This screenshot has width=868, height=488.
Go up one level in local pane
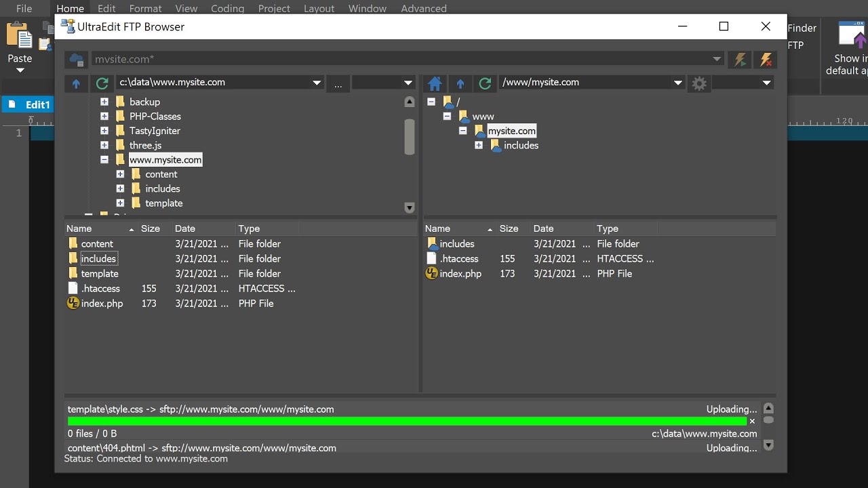[x=76, y=83]
